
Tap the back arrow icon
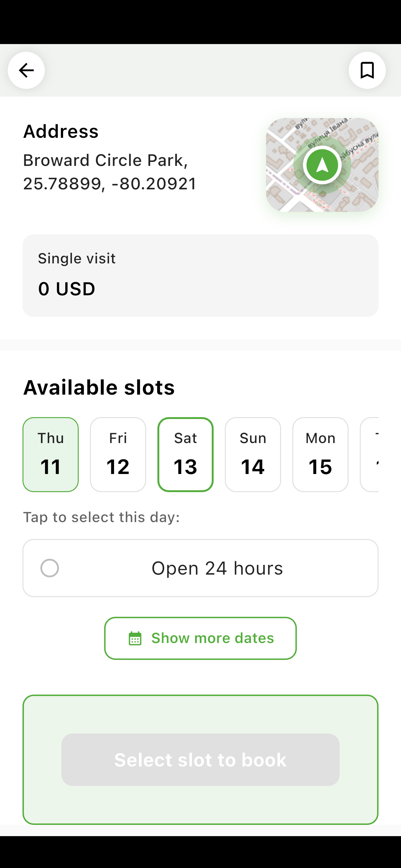26,70
